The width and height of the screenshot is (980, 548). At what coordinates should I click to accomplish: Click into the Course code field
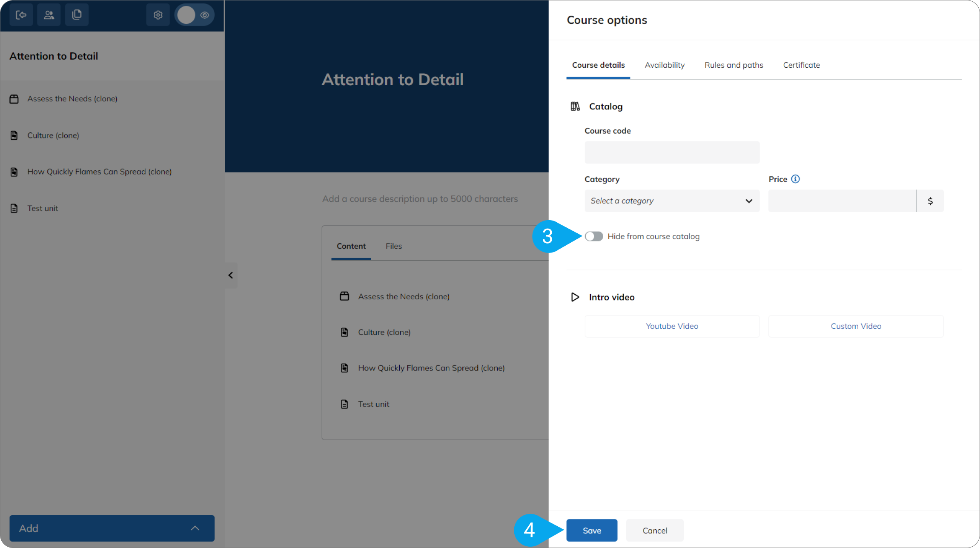[x=672, y=152]
